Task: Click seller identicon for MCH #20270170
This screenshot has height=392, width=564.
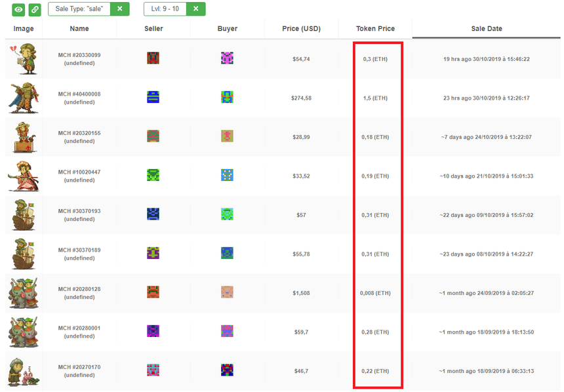Action: (153, 370)
